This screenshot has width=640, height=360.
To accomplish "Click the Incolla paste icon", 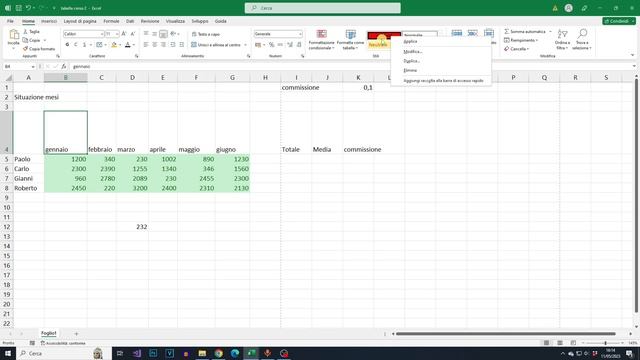I will pos(14,35).
